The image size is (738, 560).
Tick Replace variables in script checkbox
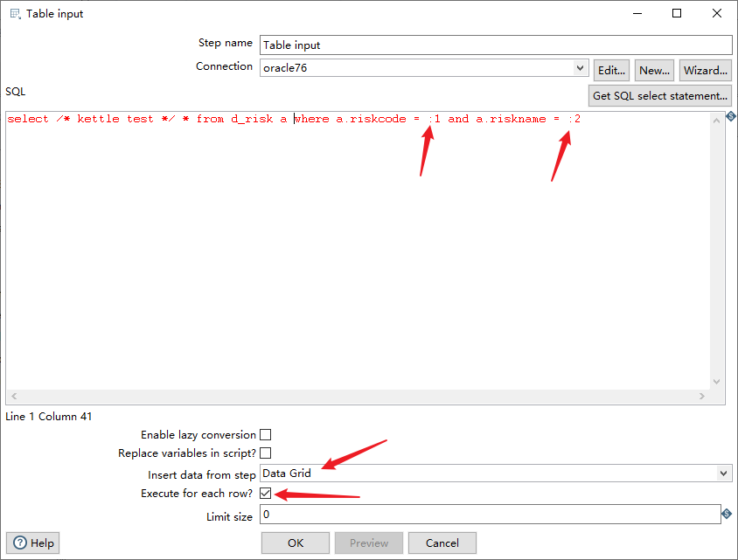(266, 453)
